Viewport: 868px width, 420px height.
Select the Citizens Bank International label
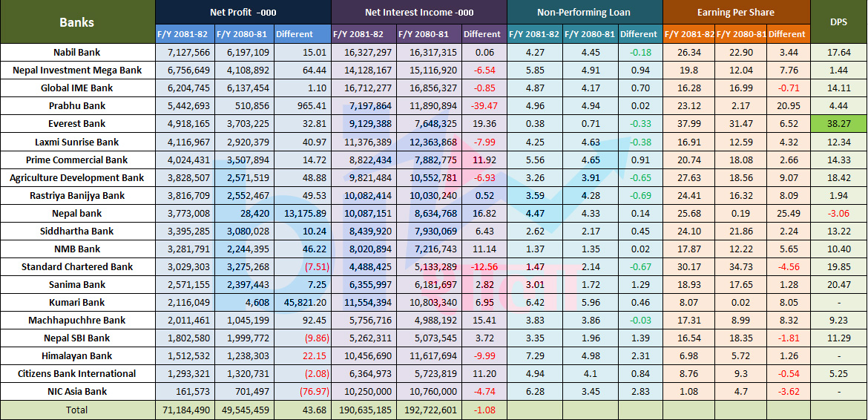pos(77,373)
